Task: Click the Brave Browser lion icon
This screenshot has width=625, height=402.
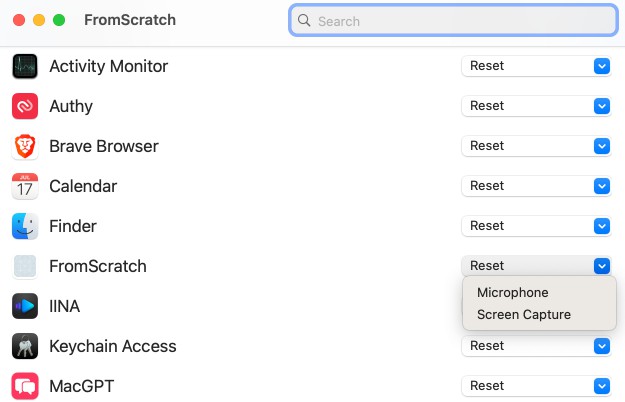Action: pos(25,146)
